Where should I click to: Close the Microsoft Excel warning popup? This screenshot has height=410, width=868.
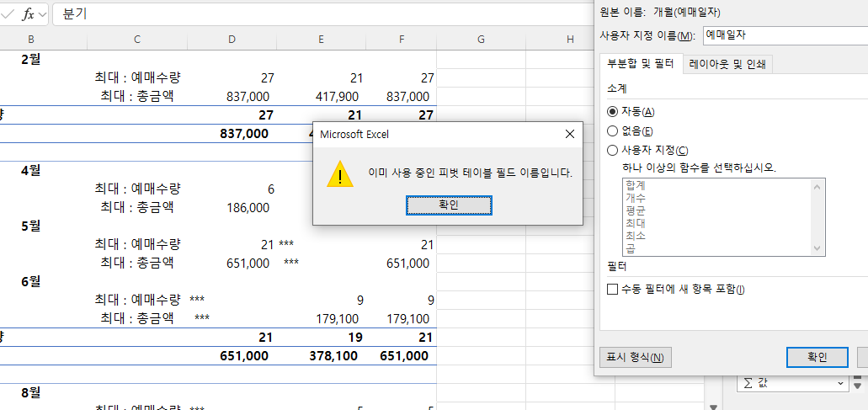click(569, 134)
